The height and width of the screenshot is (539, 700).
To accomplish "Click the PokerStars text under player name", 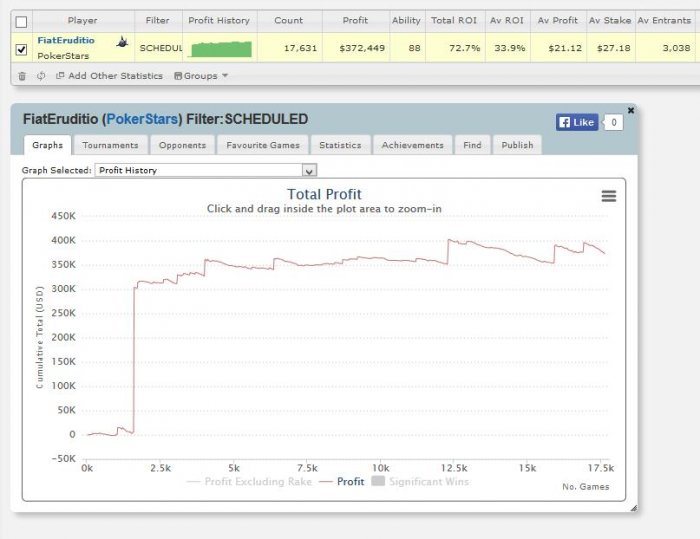I will coord(63,56).
